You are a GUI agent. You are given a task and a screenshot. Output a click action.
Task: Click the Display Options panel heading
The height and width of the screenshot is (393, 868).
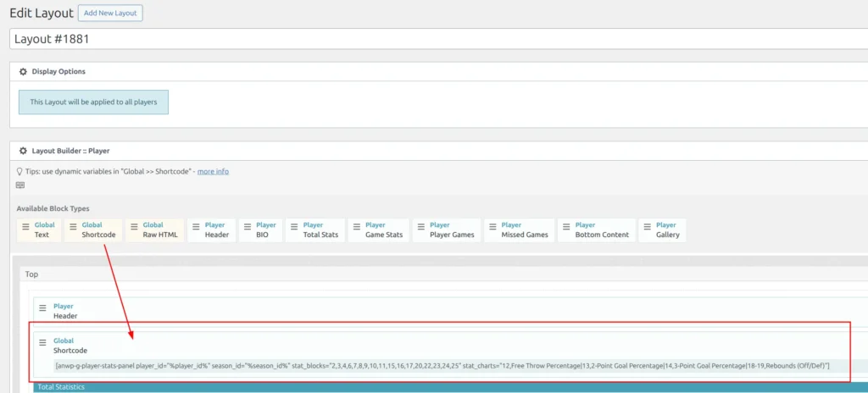tap(58, 72)
